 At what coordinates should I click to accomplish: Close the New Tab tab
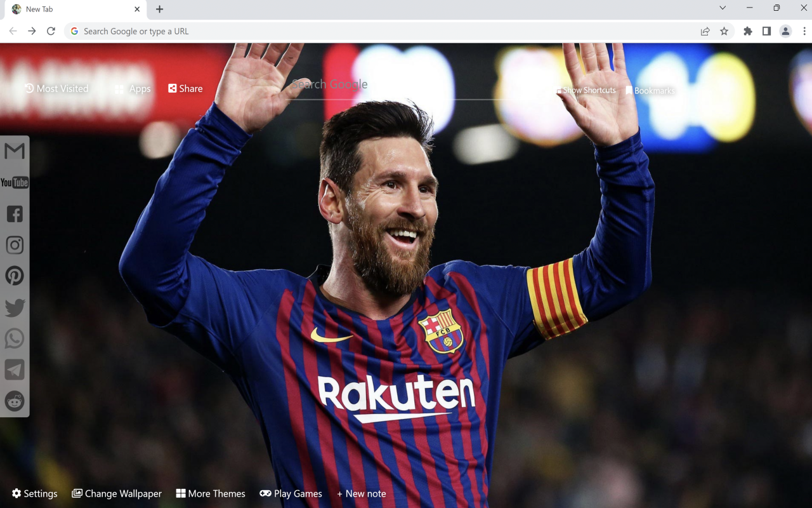pos(137,10)
